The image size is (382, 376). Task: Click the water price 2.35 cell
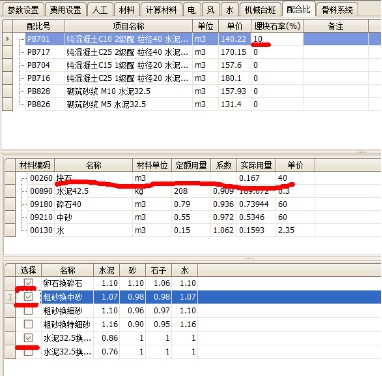pyautogui.click(x=295, y=230)
